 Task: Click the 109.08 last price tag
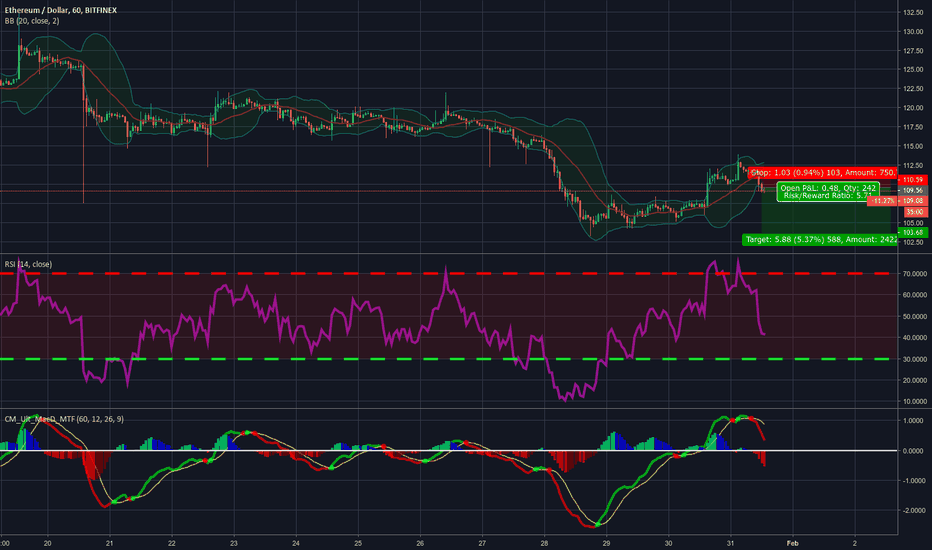point(913,201)
